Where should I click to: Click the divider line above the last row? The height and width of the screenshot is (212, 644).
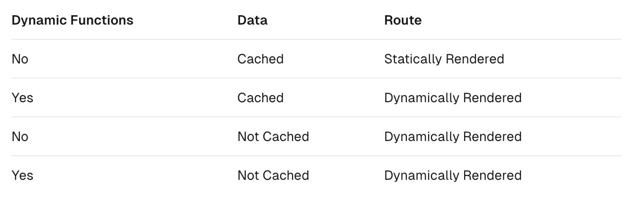click(x=316, y=156)
